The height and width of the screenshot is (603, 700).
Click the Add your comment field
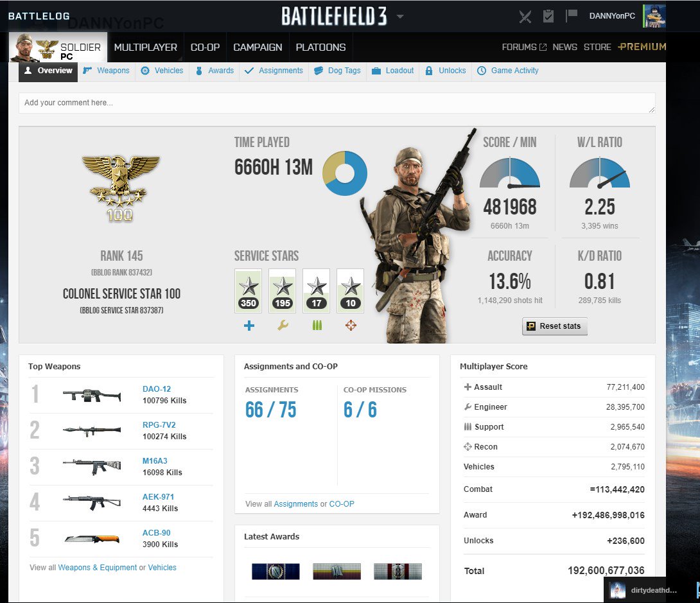point(337,103)
